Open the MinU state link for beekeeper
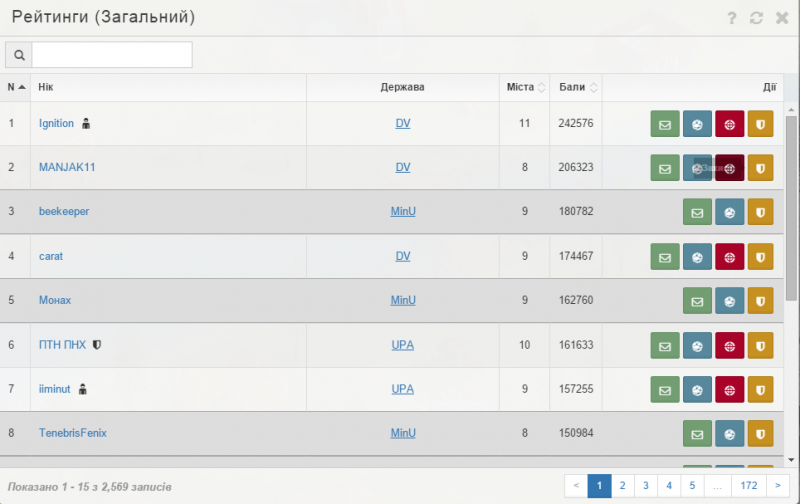The image size is (800, 504). pyautogui.click(x=402, y=212)
